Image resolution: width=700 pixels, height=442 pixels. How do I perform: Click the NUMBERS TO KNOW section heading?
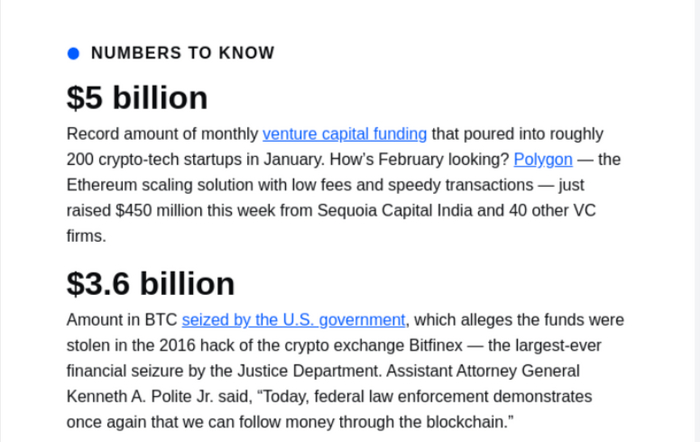pyautogui.click(x=182, y=53)
